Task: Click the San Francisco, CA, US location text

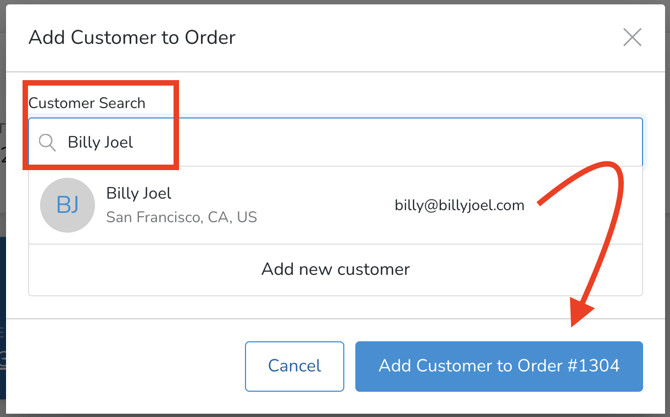Action: point(181,217)
